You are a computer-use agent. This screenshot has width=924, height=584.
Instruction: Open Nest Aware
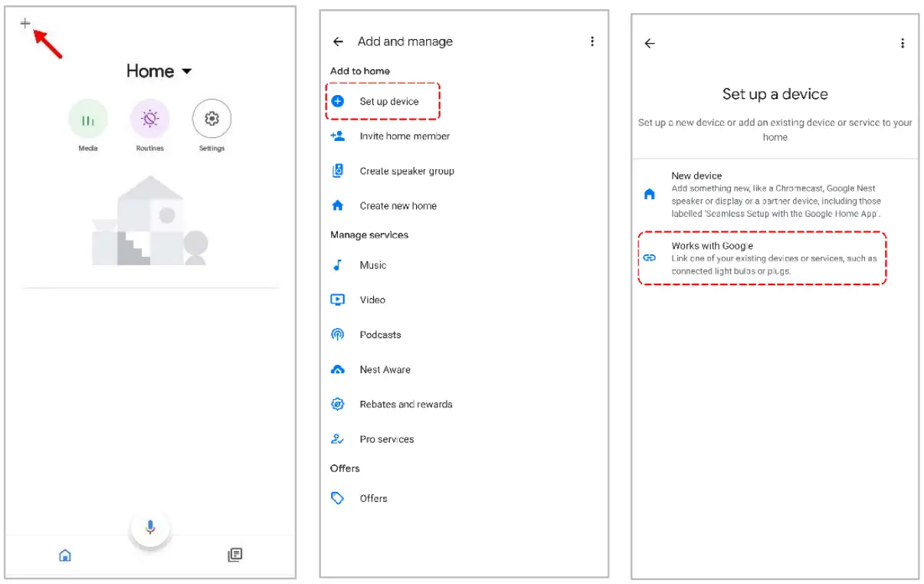(385, 369)
